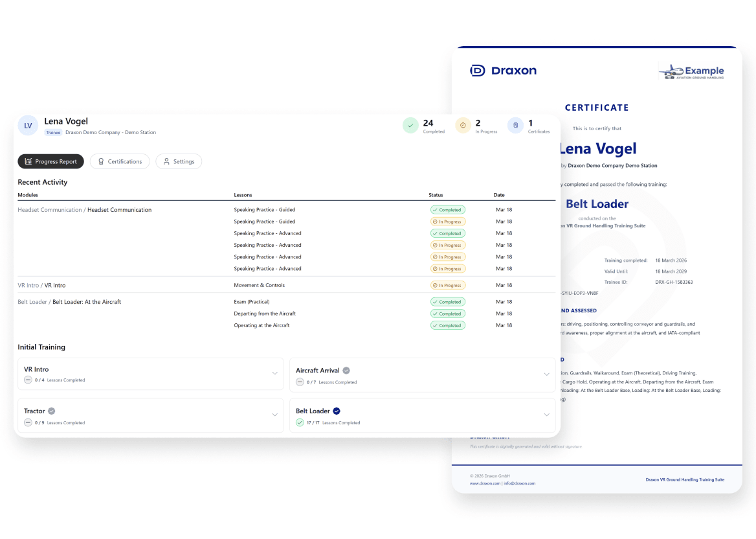Open the www.draxon.com link

click(x=484, y=483)
